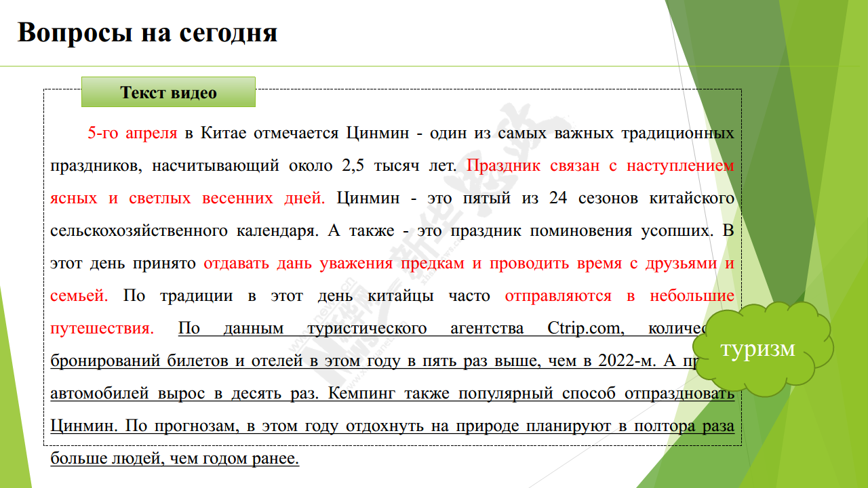Select the underlined word "туристического"
This screenshot has width=868, height=488.
coord(367,329)
